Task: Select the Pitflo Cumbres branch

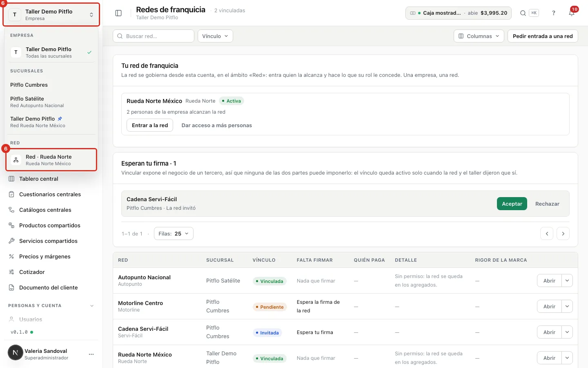Action: coord(51,85)
